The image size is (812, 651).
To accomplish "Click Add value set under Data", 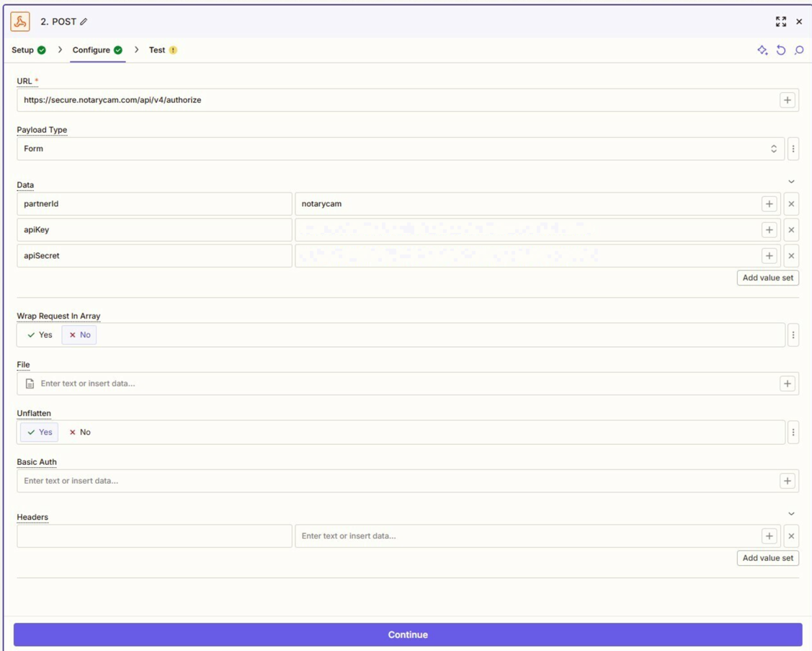I will (x=768, y=278).
